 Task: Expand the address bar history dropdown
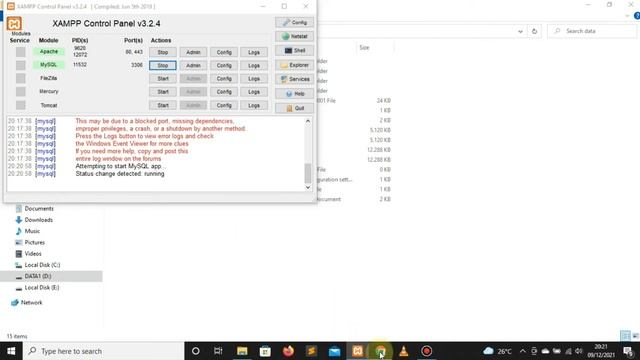[520, 31]
